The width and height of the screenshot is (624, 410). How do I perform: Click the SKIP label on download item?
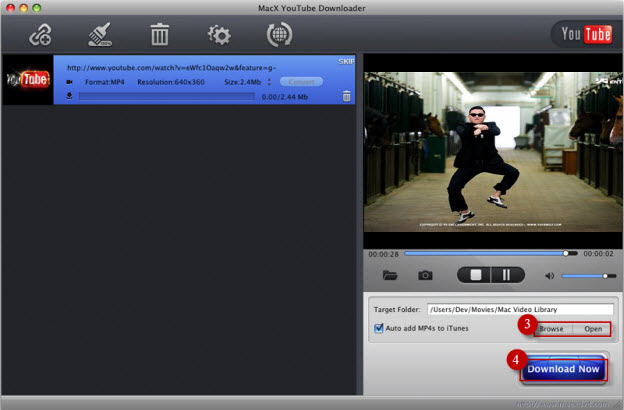(x=346, y=61)
